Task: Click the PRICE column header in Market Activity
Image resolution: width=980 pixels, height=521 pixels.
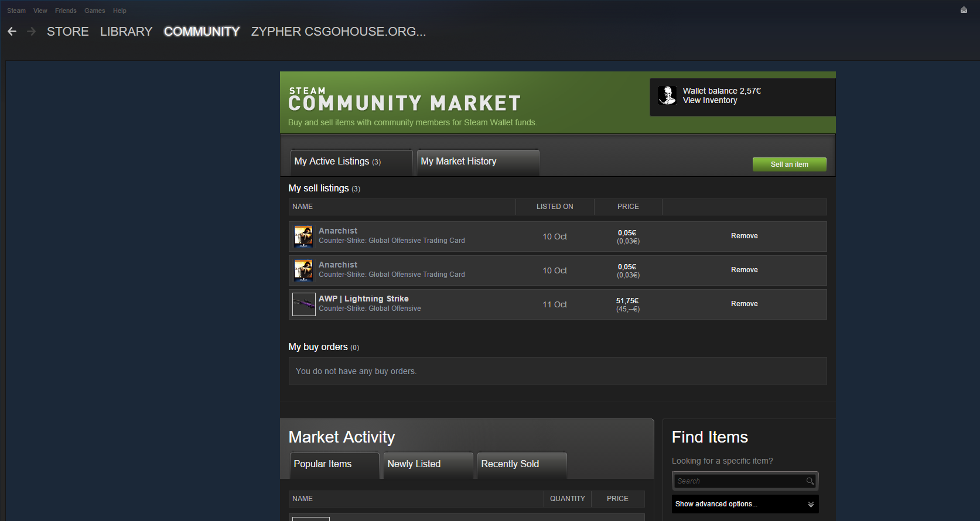Action: [x=617, y=499]
